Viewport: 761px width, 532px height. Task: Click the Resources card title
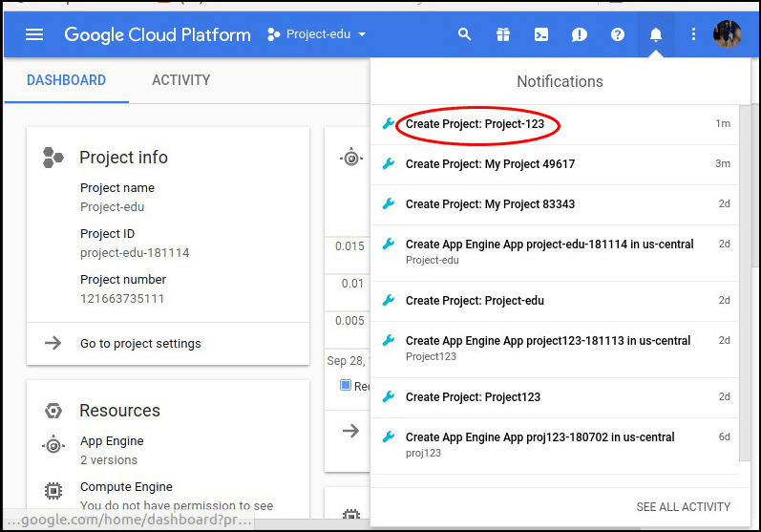[x=119, y=411]
